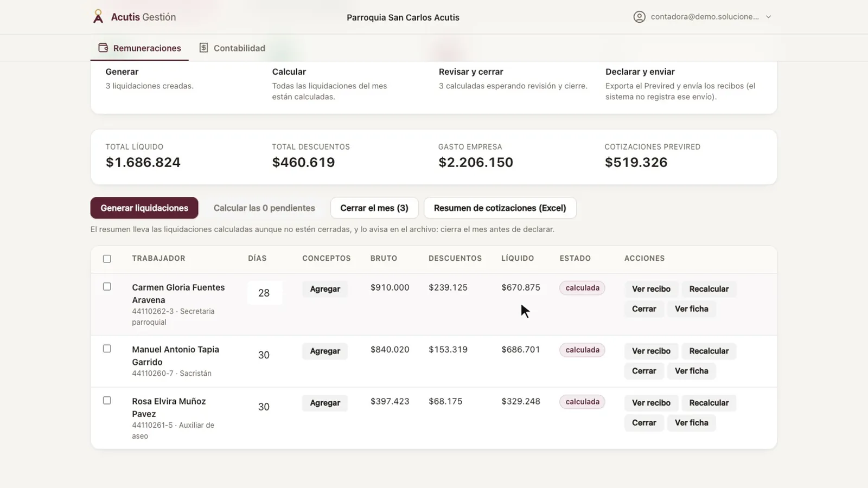Screen dimensions: 868x488
Task: Edit the 28 días field for Carmen
Action: 264,293
